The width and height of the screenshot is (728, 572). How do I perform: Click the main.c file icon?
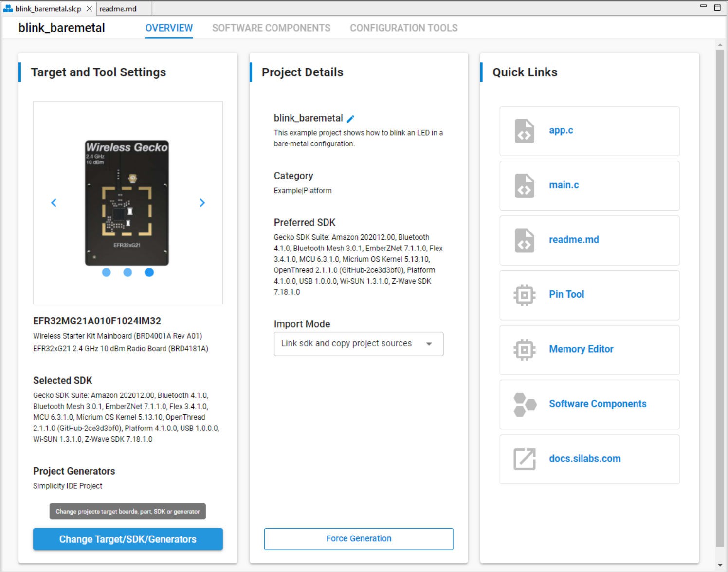(x=524, y=186)
